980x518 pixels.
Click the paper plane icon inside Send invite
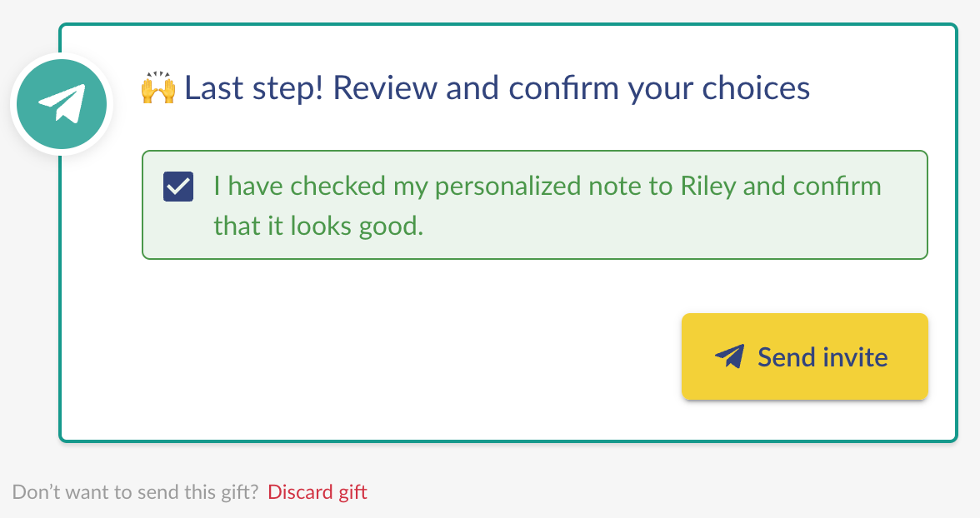(729, 356)
